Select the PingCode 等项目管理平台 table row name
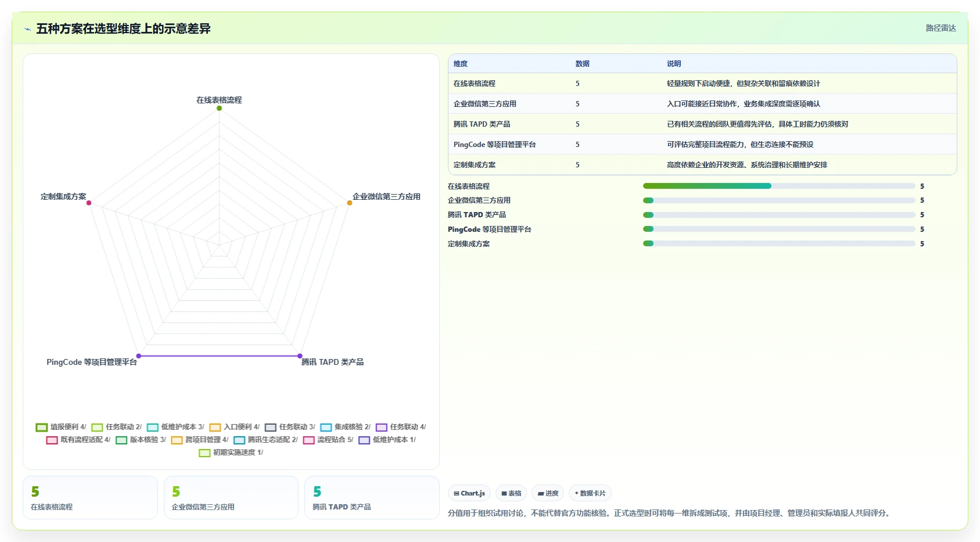This screenshot has height=542, width=980. (x=495, y=145)
